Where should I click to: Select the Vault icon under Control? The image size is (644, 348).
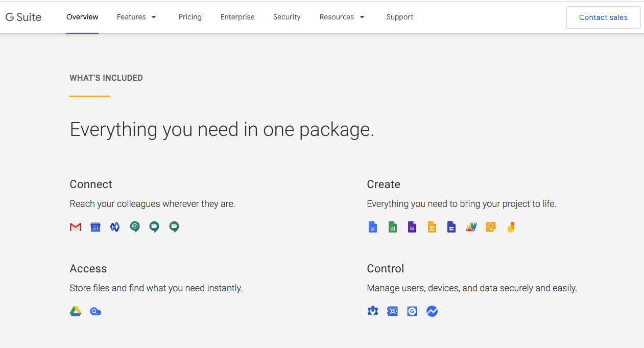click(x=393, y=311)
